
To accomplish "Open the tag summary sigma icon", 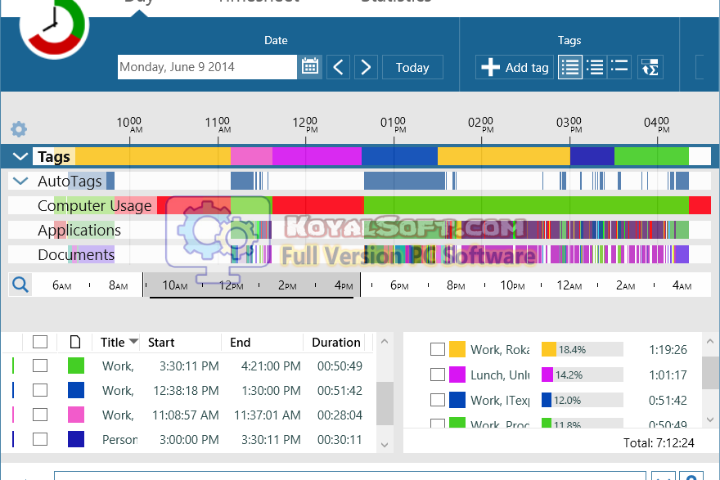I will [x=650, y=67].
